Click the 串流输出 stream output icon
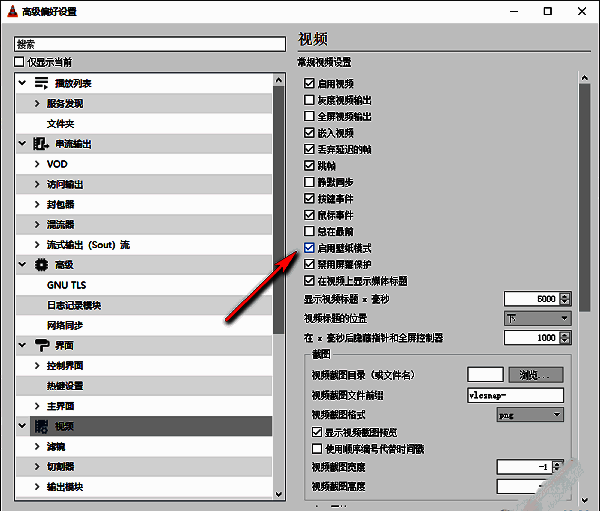The image size is (600, 511). [41, 144]
